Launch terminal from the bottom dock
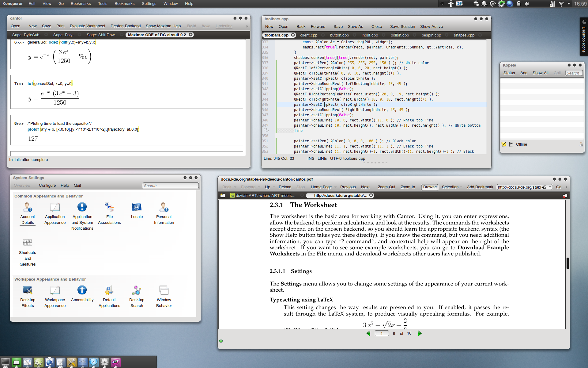 [5, 362]
